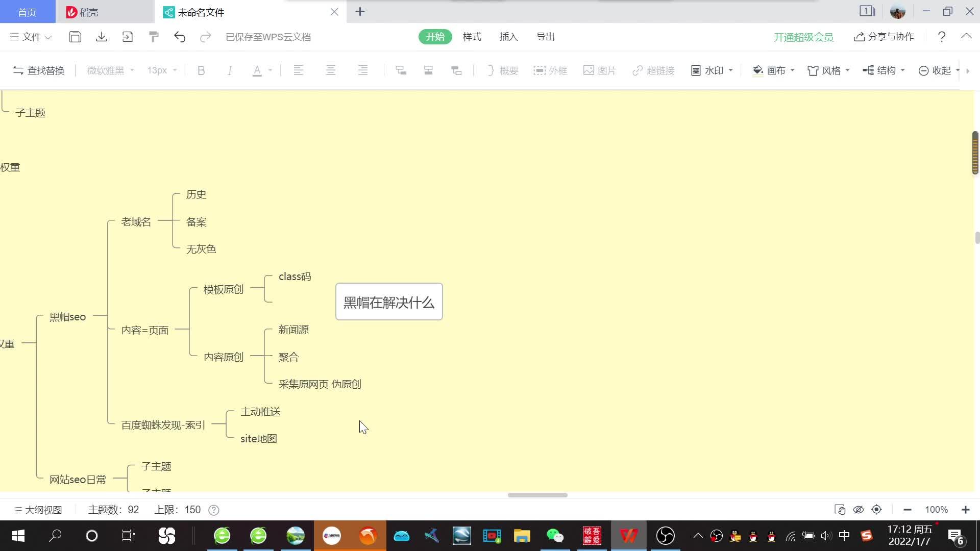
Task: Click the save icon in toolbar
Action: [75, 37]
